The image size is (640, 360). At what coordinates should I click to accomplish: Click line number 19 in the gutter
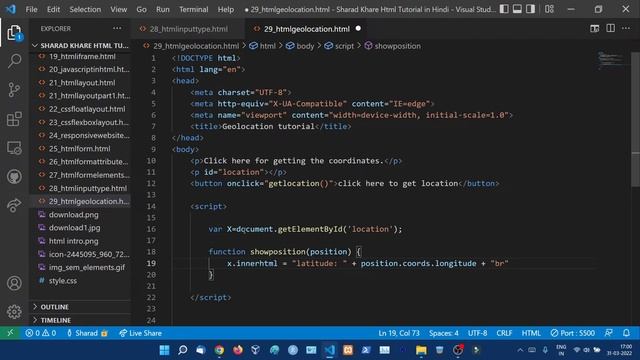tap(151, 263)
